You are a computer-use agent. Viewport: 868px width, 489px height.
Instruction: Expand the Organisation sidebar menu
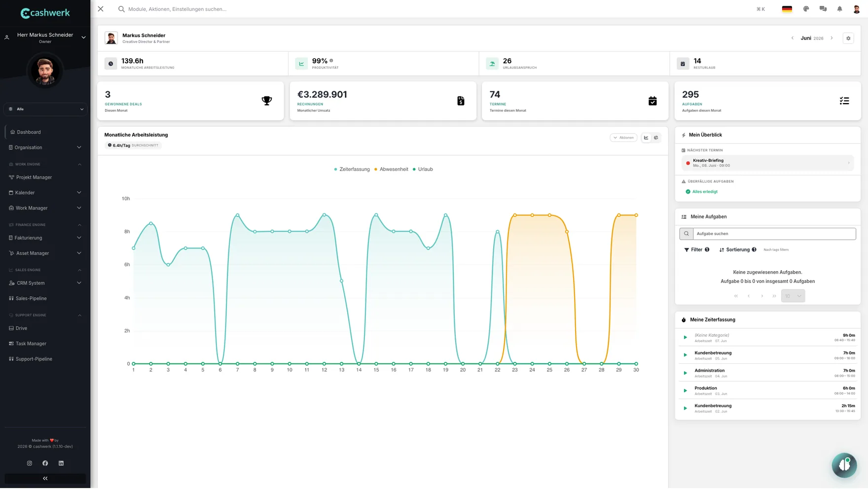point(45,147)
